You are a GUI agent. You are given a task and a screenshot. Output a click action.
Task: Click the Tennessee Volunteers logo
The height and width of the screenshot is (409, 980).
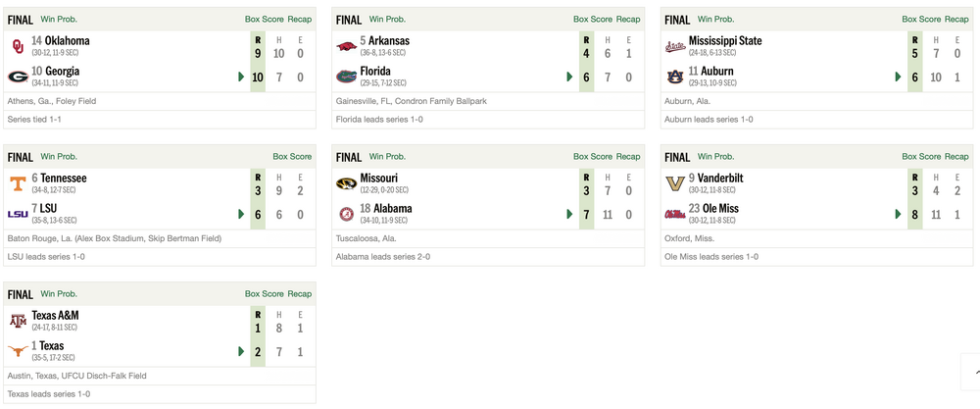(18, 182)
